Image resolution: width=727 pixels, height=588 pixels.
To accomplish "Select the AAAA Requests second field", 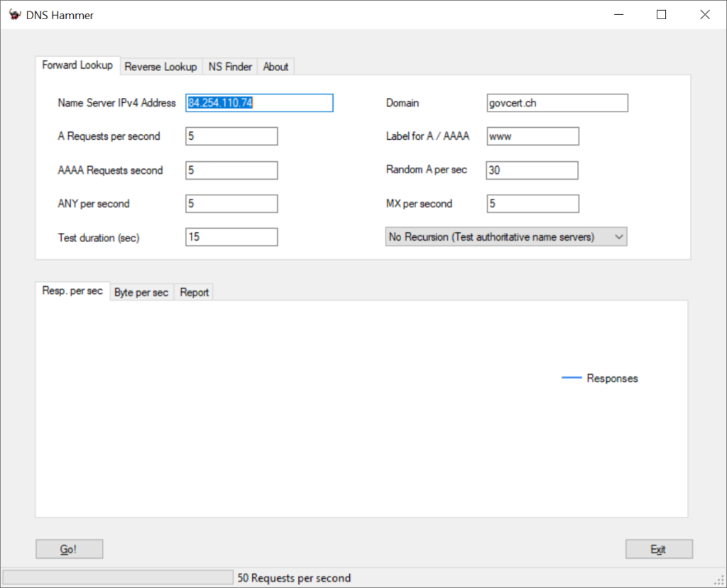I will pyautogui.click(x=231, y=170).
